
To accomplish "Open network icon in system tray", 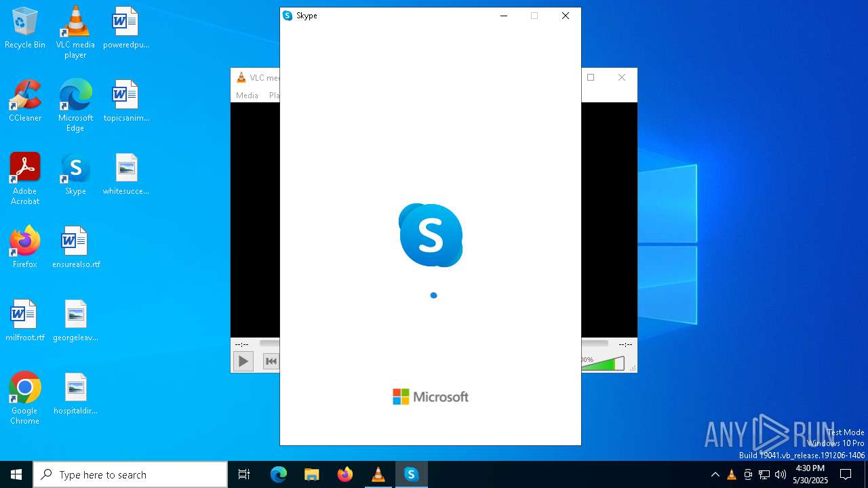I will 764,474.
